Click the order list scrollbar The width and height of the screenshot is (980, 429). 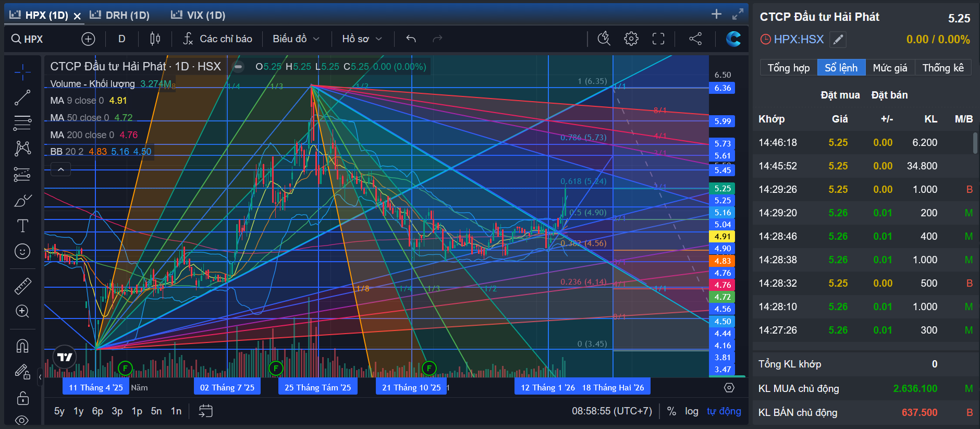point(975,143)
